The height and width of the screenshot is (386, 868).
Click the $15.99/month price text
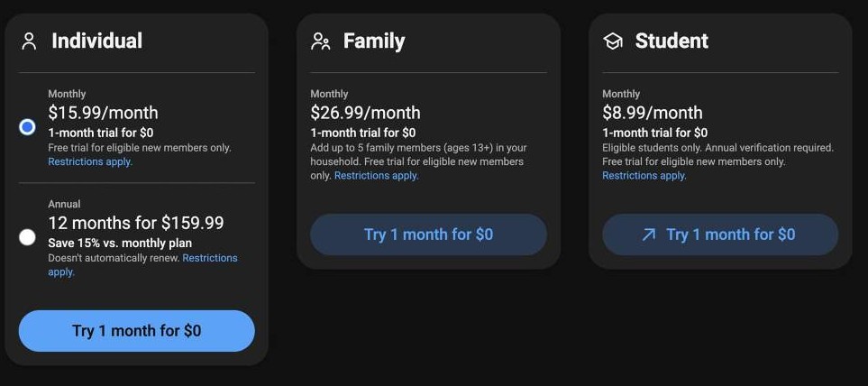103,113
